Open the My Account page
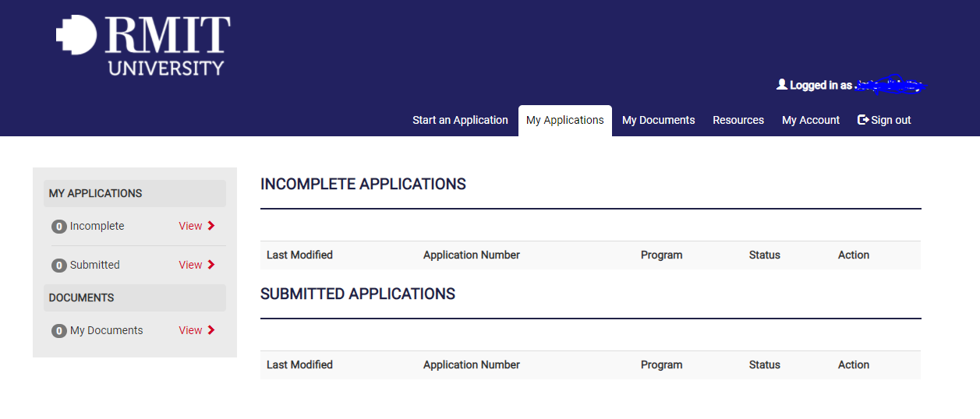Screen dimensions: 980x419 click(x=811, y=120)
